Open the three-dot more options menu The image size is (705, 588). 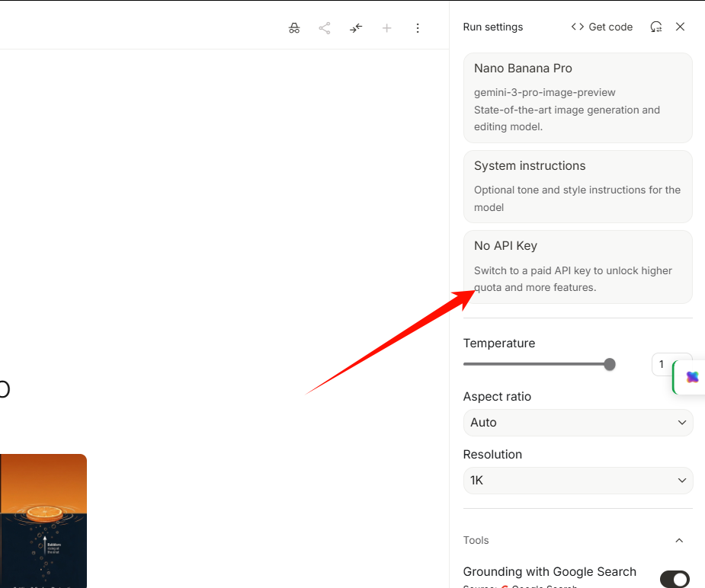[x=418, y=28]
